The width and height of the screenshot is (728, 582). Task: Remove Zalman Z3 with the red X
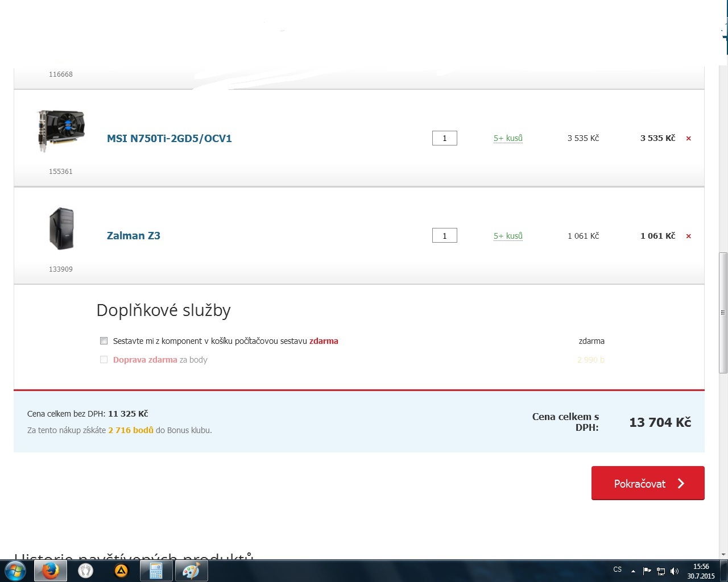pyautogui.click(x=688, y=236)
